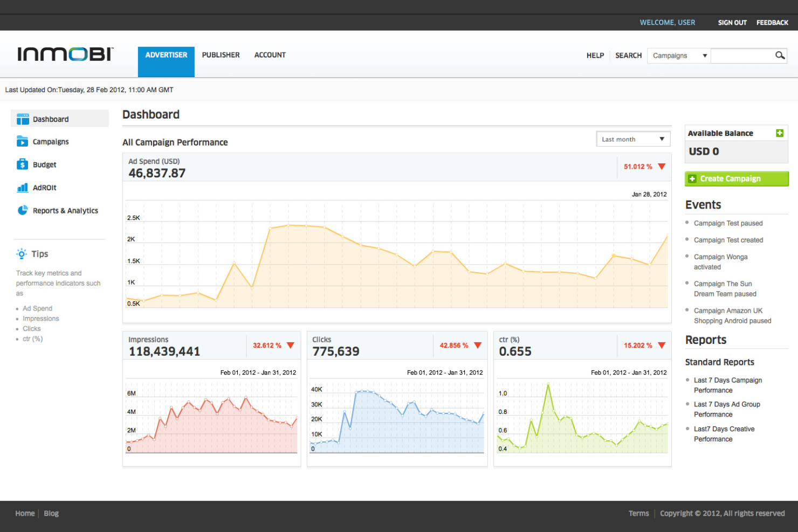Screen dimensions: 798x532
Task: Open the Budget dollar icon
Action: (x=22, y=164)
